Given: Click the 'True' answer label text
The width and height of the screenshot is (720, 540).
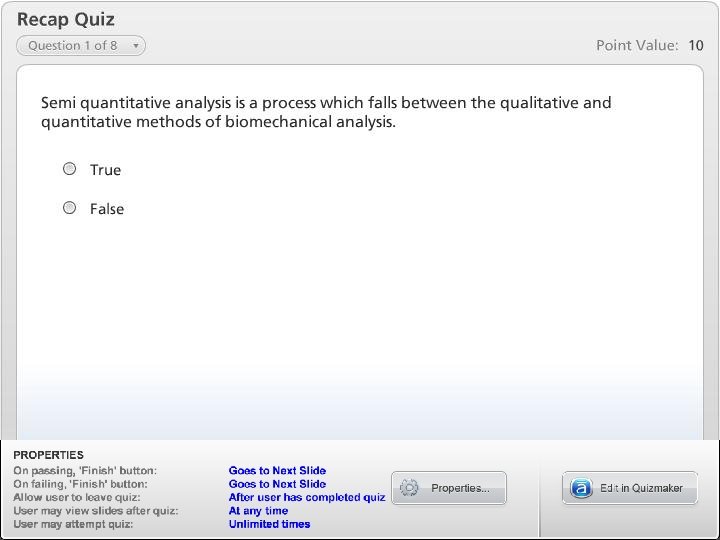Looking at the screenshot, I should (105, 170).
